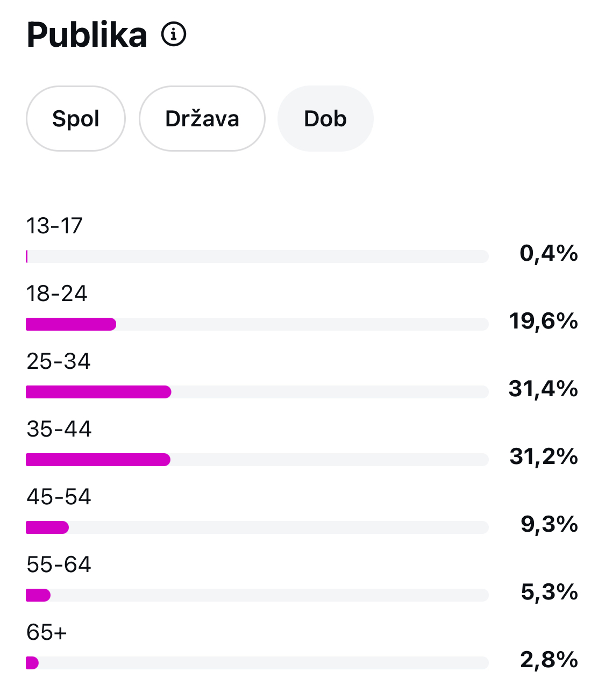Click the 35-44 magenta bar
605x700 pixels.
(x=98, y=460)
